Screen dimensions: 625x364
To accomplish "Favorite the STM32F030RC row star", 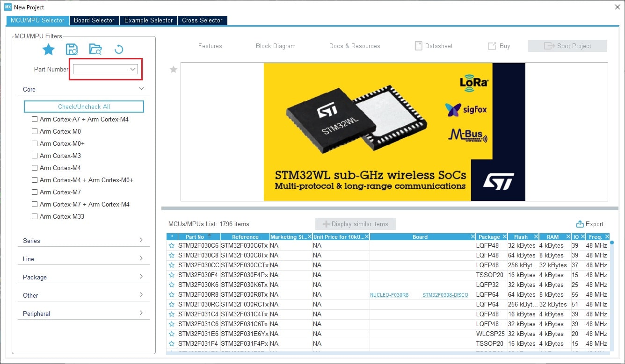I will coord(172,304).
